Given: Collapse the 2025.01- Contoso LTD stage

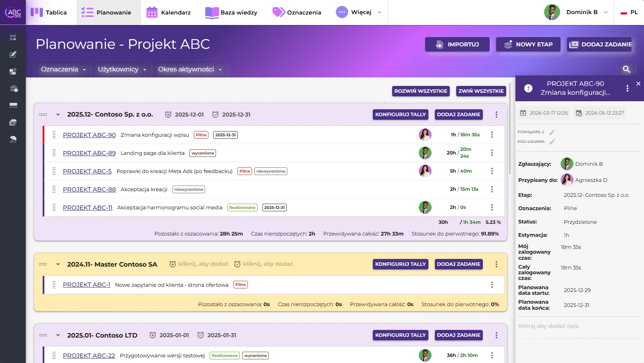Looking at the screenshot, I should pos(58,335).
